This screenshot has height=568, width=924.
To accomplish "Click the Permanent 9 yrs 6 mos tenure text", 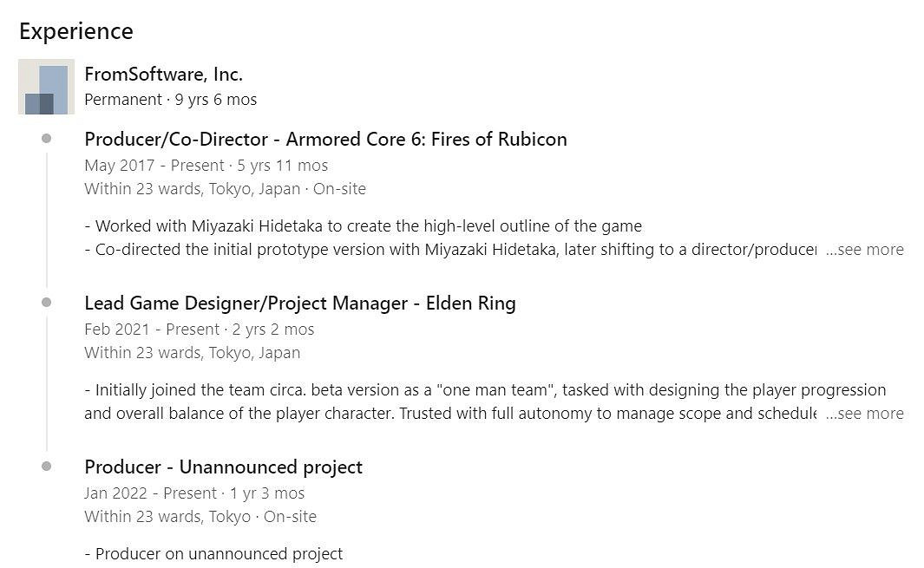I will 170,100.
